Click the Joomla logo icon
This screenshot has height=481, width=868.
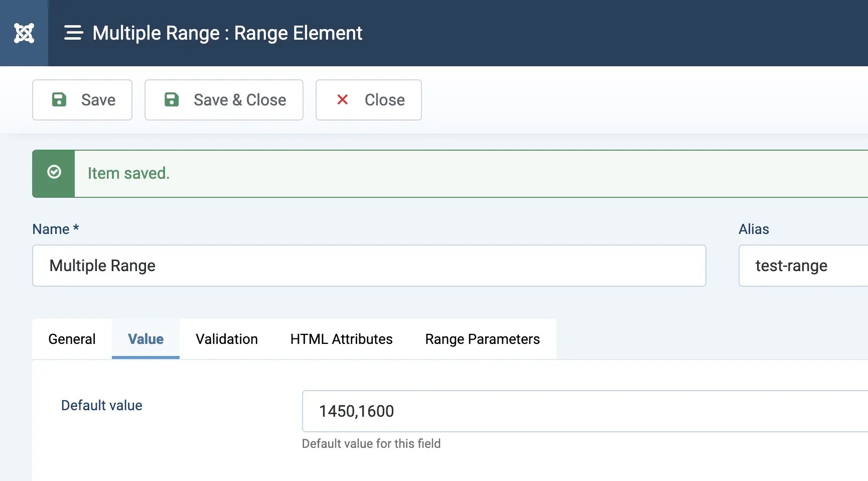click(24, 33)
